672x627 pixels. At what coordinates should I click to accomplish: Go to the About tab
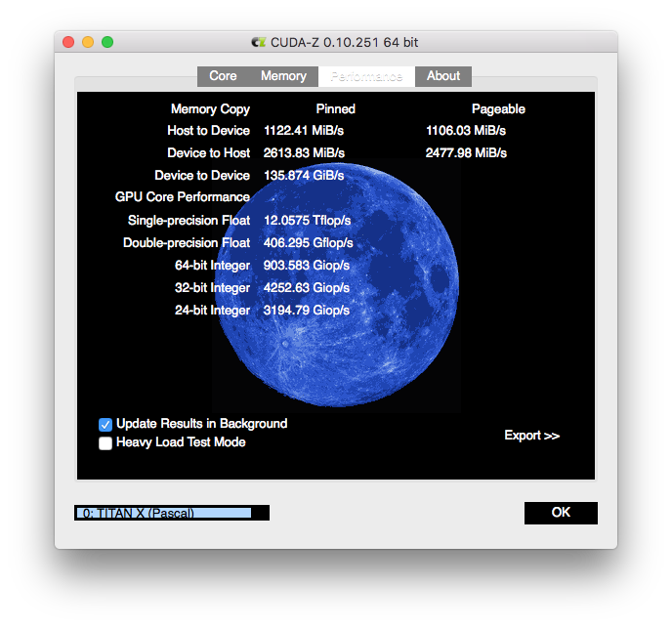(443, 76)
